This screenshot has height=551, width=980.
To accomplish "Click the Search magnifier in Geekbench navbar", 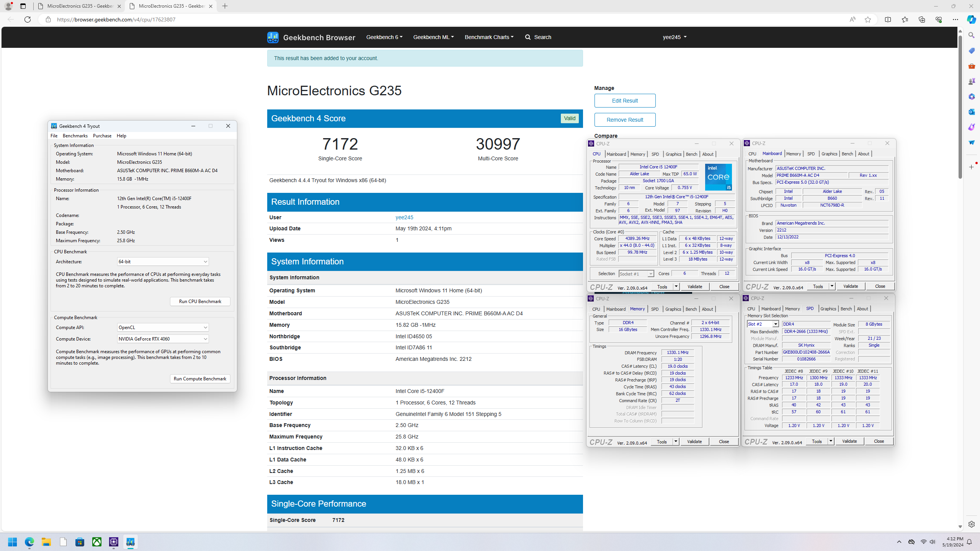I will point(528,37).
